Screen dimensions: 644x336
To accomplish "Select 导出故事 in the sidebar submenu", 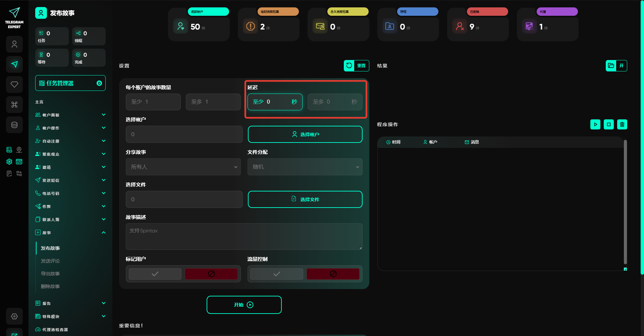I will point(50,274).
